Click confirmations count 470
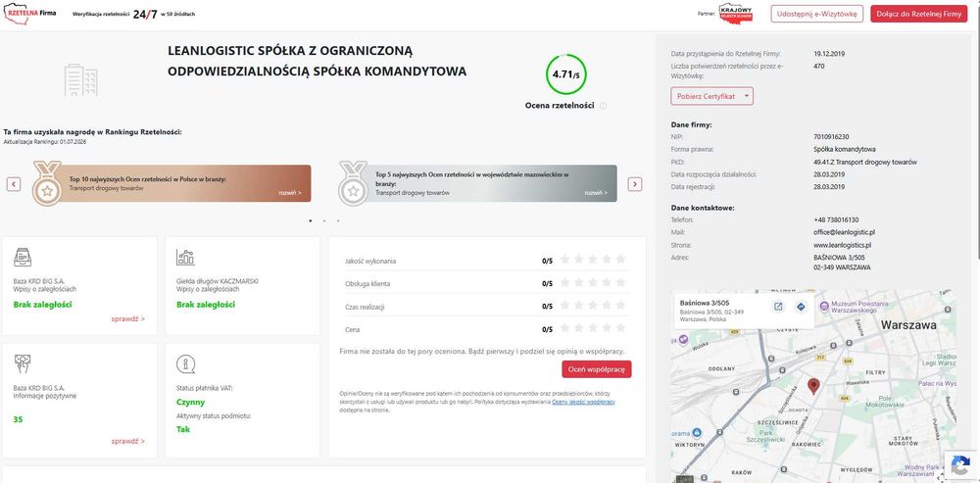The width and height of the screenshot is (980, 483). [x=819, y=66]
